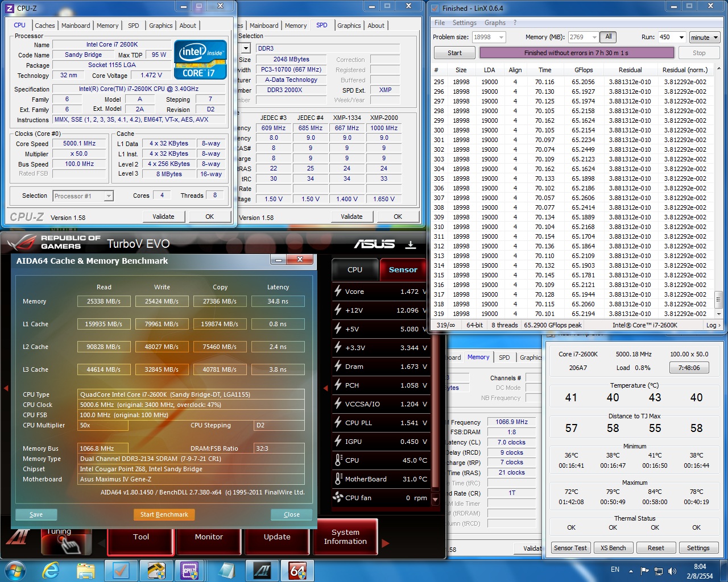Click the purple CPU-Z taskbar icon
The image size is (728, 582).
[189, 570]
